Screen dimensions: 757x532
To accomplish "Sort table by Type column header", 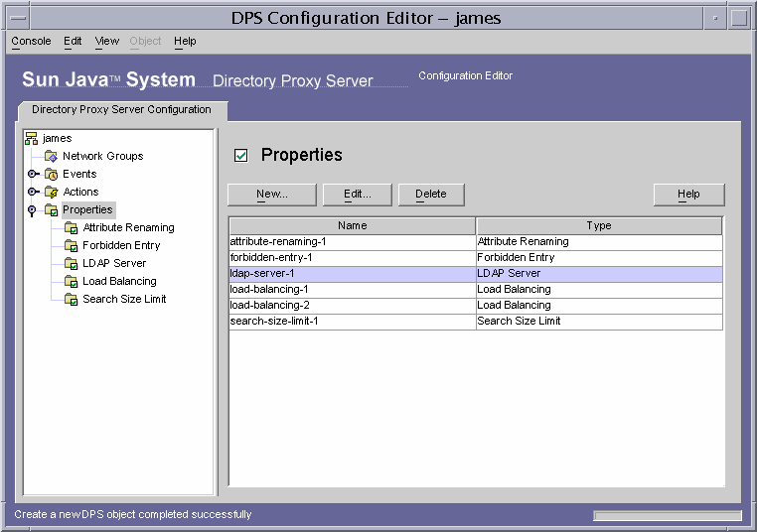I will (599, 225).
